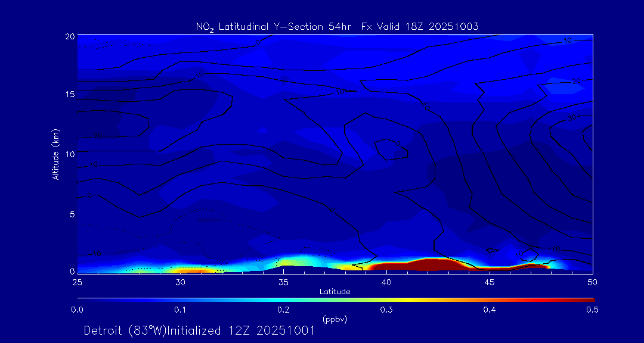Click the latitude axis tick labeled 50

[592, 281]
